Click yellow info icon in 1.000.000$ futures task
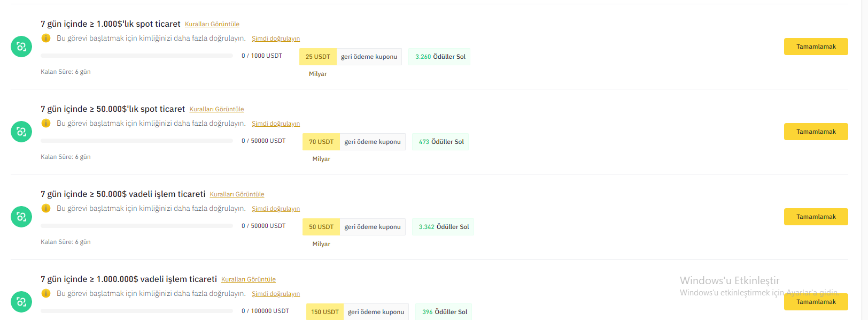Image resolution: width=868 pixels, height=320 pixels. [46, 293]
